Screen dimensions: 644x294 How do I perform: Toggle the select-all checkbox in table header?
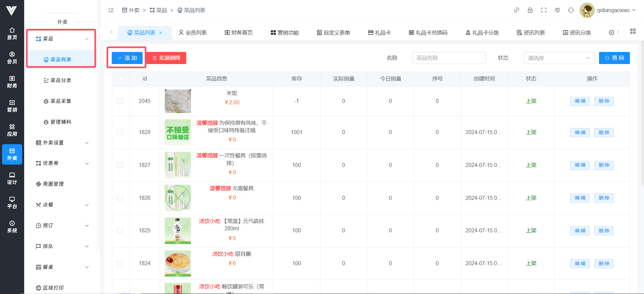pyautogui.click(x=121, y=79)
